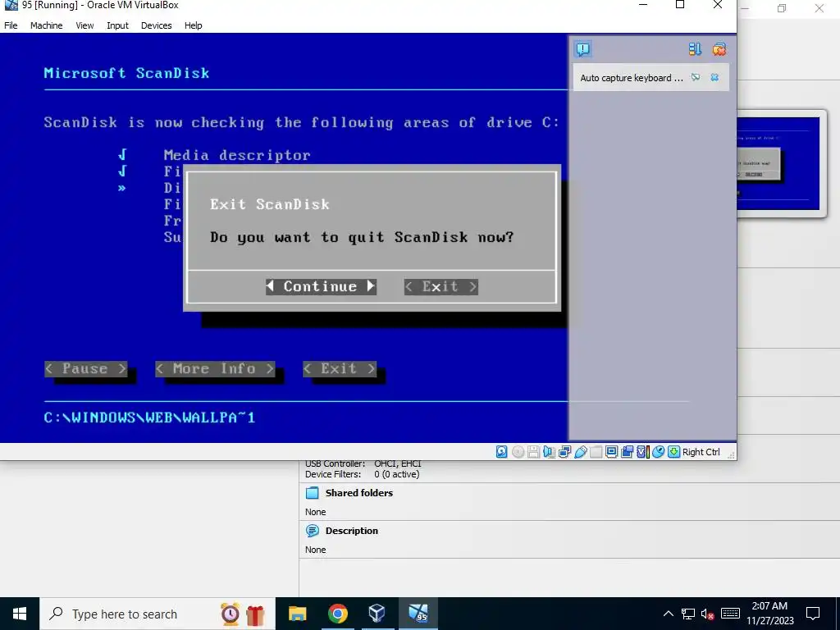Open VirtualBox Manager from the taskbar
Viewport: 840px width, 630px height.
click(x=377, y=614)
